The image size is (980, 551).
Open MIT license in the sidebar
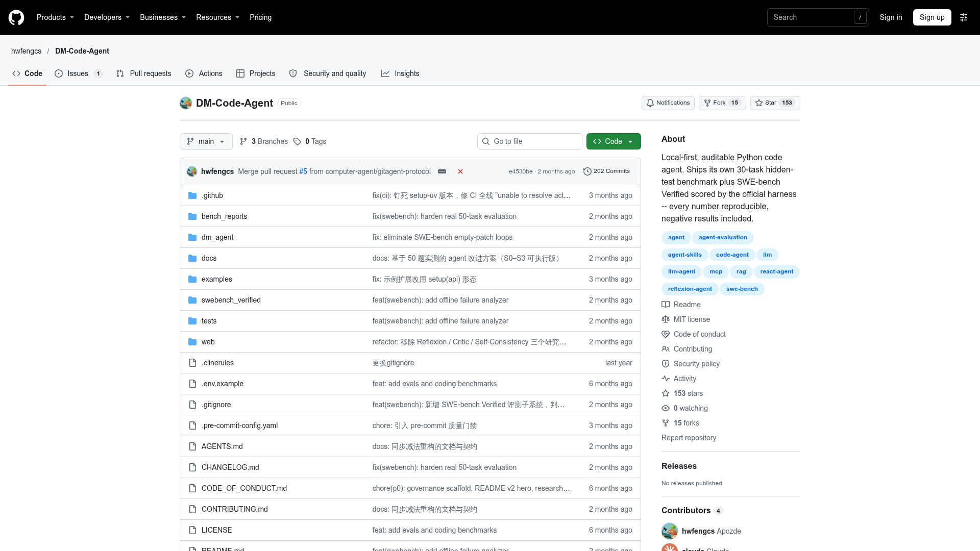tap(686, 319)
